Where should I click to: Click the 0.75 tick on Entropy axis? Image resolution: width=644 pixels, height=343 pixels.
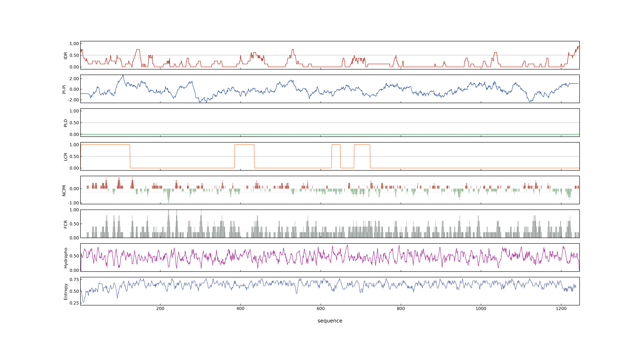[74, 280]
